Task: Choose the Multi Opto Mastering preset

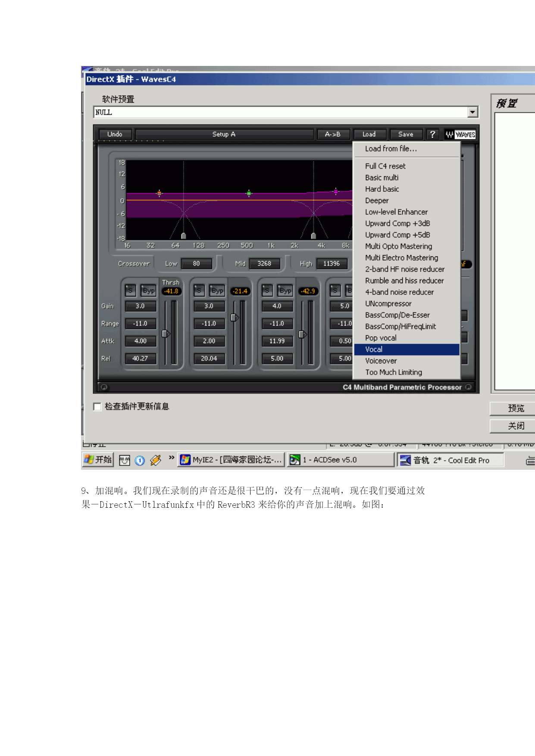Action: tap(407, 246)
